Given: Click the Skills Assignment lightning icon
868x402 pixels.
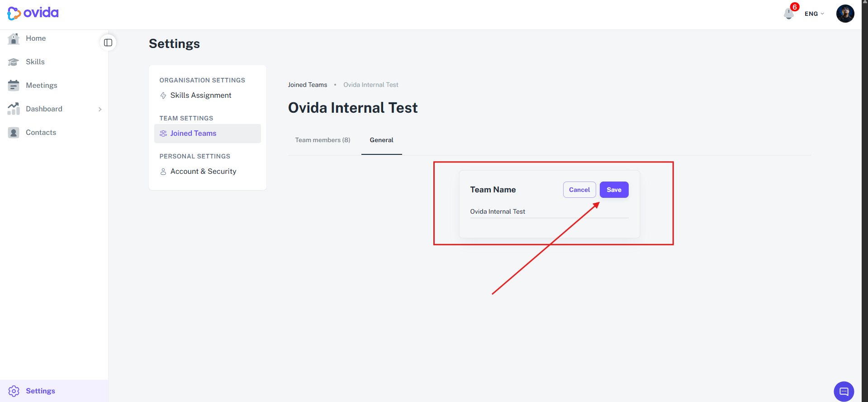Looking at the screenshot, I should [163, 96].
